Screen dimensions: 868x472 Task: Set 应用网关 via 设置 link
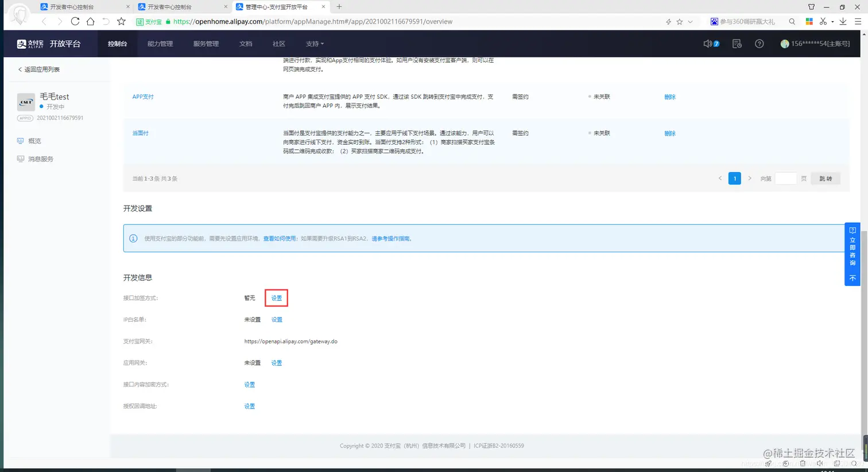[277, 363]
